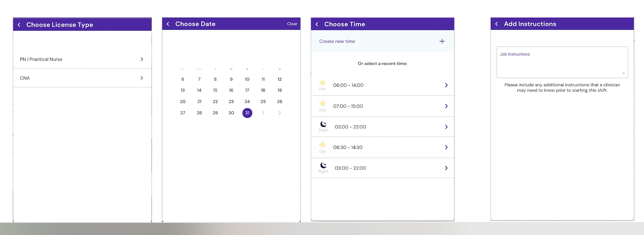Select calendar day 26
Viewport: 644px width, 235px height.
(280, 102)
